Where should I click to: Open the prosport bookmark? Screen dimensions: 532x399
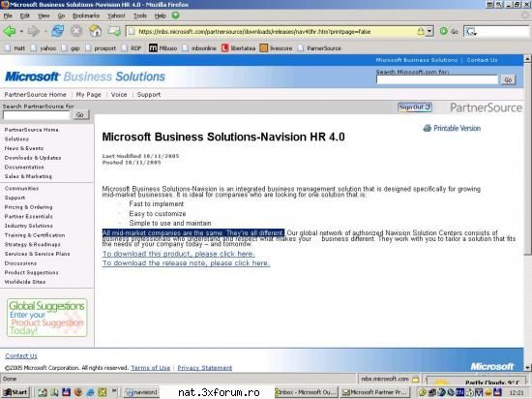[101, 48]
